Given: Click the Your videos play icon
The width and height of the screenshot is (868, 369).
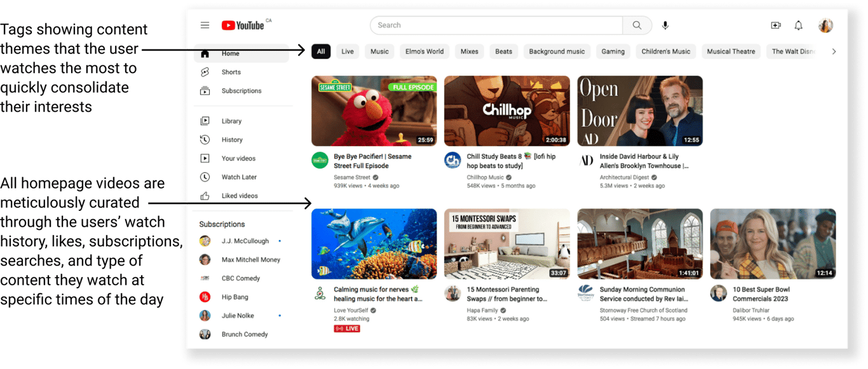Looking at the screenshot, I should 205,158.
